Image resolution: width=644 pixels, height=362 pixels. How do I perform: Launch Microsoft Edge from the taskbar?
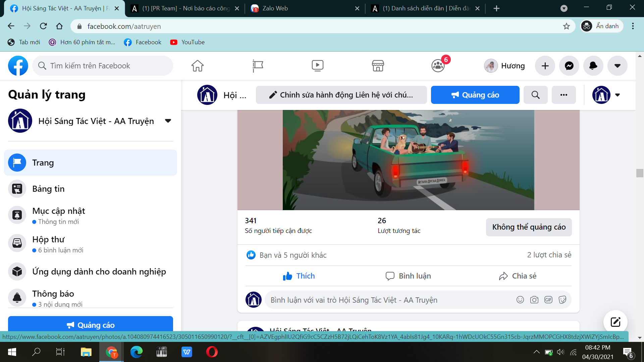(136, 352)
